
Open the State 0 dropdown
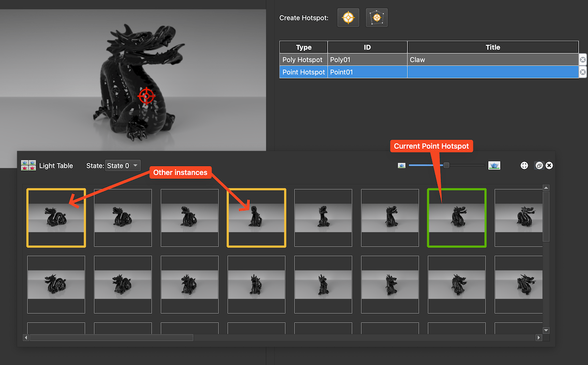(123, 165)
